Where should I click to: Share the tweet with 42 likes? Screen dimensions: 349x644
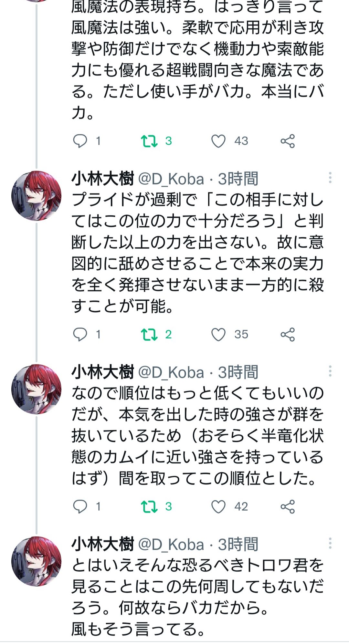click(288, 506)
